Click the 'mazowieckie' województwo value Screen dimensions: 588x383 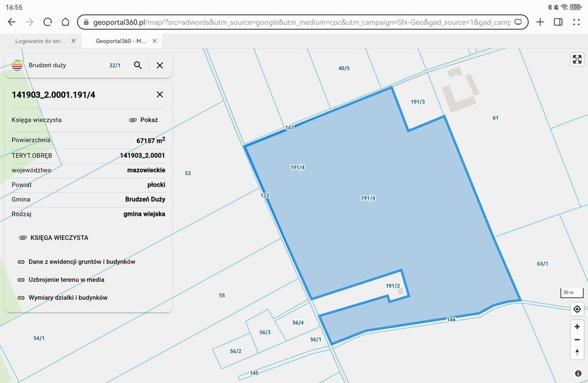click(x=146, y=170)
